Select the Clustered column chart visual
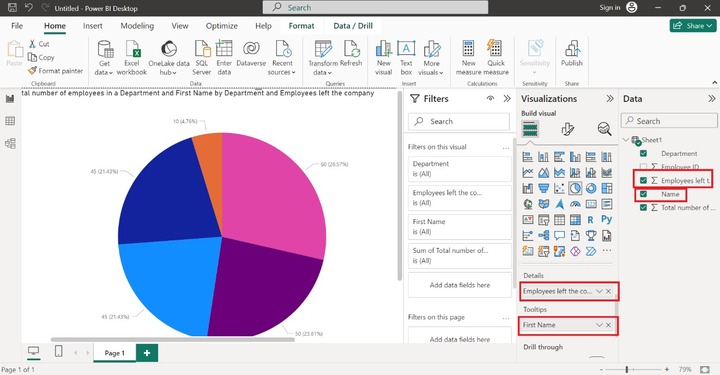The height and width of the screenshot is (375, 720). coord(575,157)
